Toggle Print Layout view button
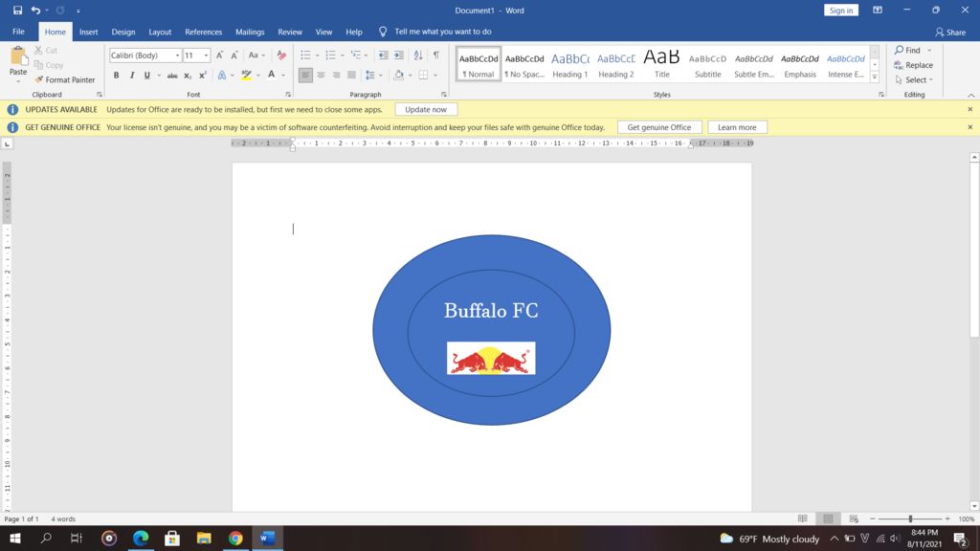This screenshot has width=980, height=551. pyautogui.click(x=828, y=518)
